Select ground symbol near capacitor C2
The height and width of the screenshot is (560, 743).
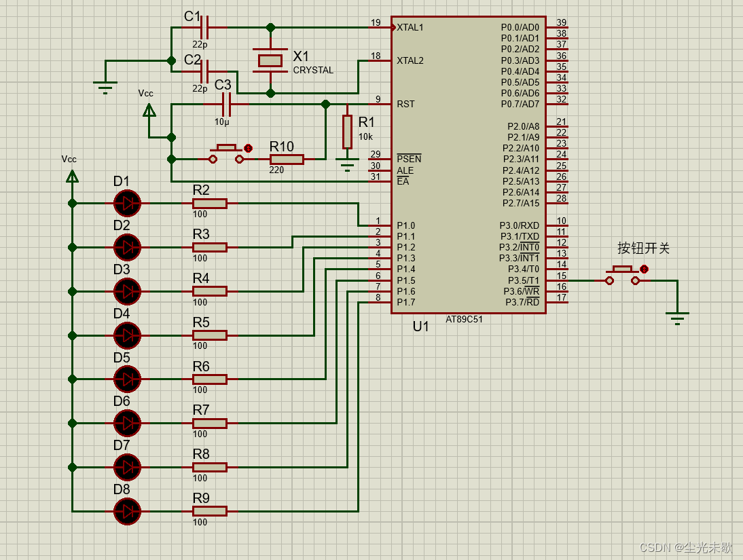point(105,87)
